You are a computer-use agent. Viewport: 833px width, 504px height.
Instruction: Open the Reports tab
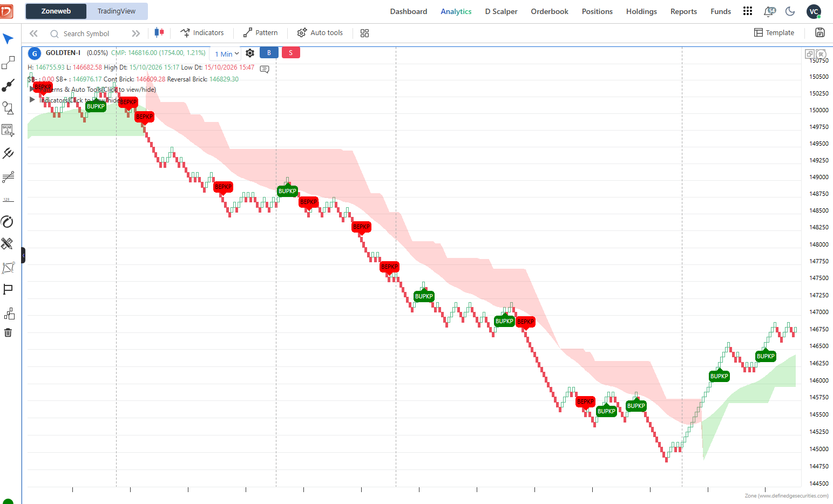coord(683,11)
